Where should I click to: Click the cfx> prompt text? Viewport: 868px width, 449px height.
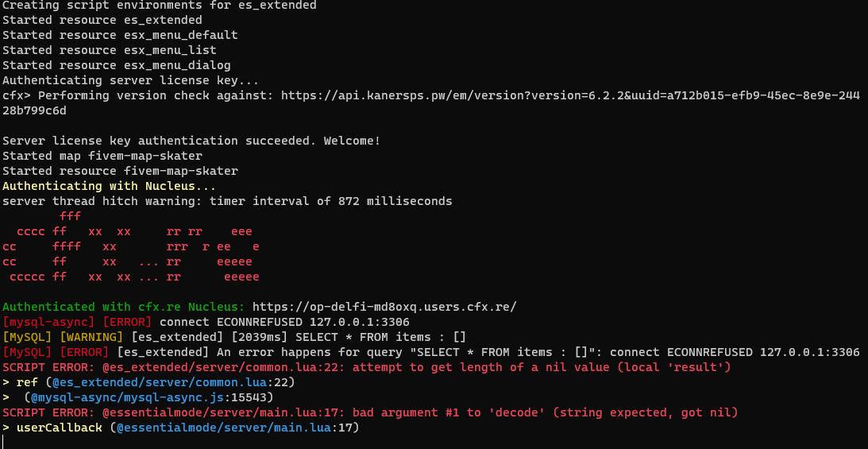tap(16, 95)
